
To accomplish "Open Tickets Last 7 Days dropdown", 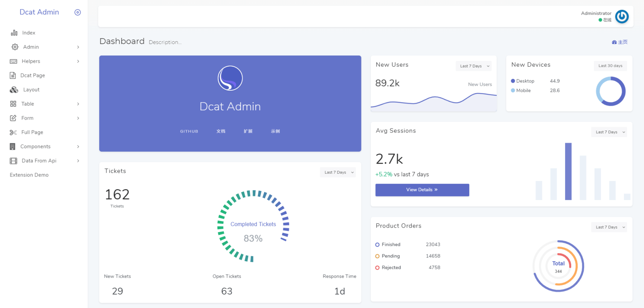I will [x=338, y=172].
